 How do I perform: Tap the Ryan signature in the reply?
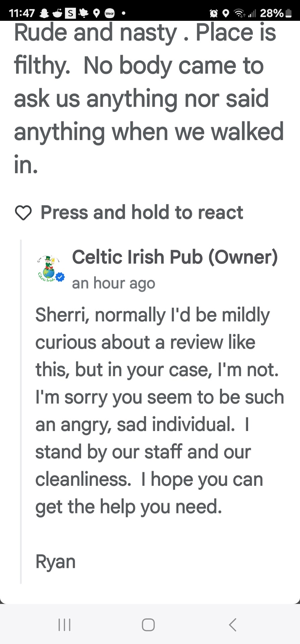[x=56, y=561]
